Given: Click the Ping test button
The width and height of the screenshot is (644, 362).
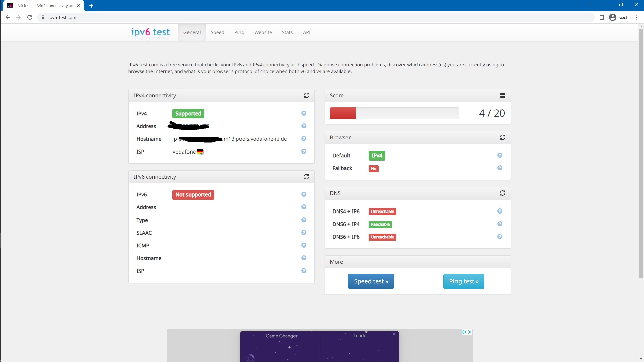Looking at the screenshot, I should [x=464, y=281].
